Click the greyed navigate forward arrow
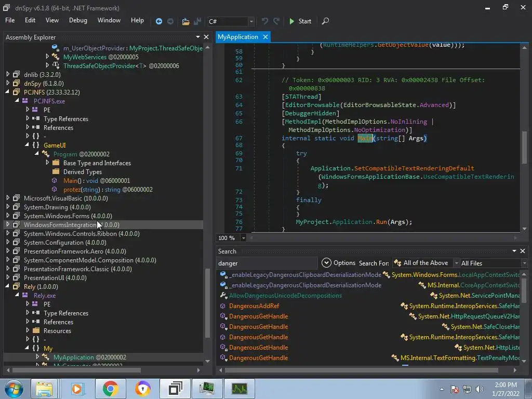 click(x=170, y=21)
